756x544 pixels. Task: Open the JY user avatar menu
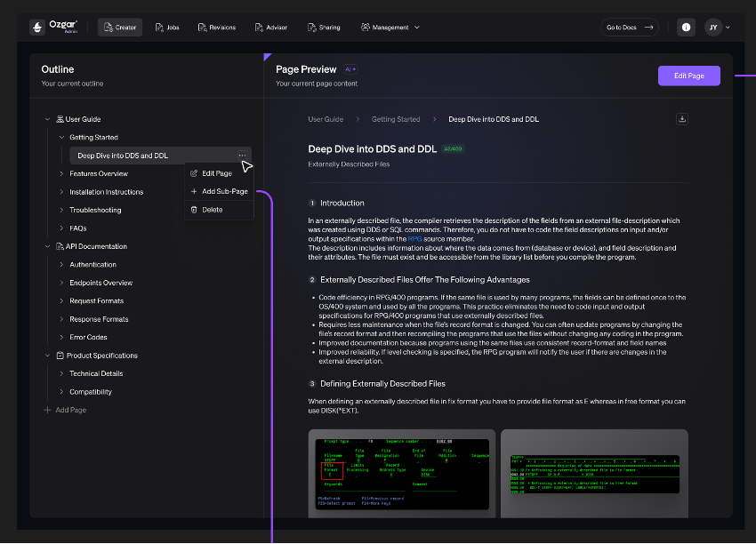click(x=713, y=28)
